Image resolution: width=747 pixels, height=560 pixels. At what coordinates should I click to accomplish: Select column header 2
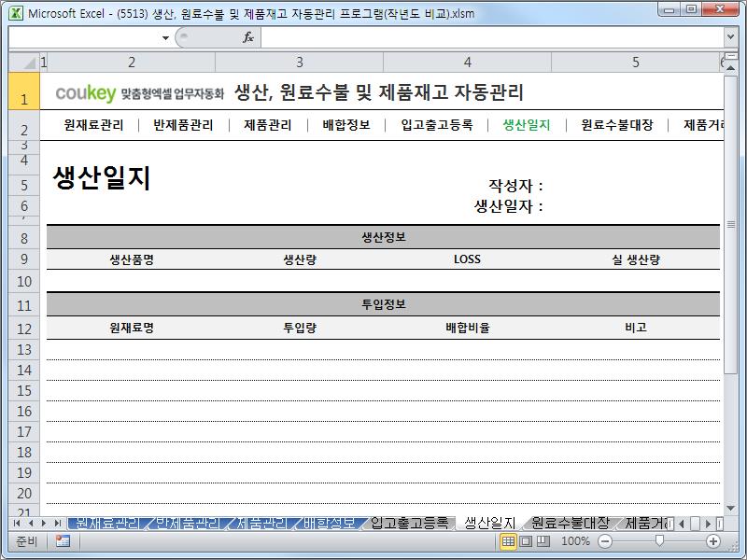click(x=132, y=62)
